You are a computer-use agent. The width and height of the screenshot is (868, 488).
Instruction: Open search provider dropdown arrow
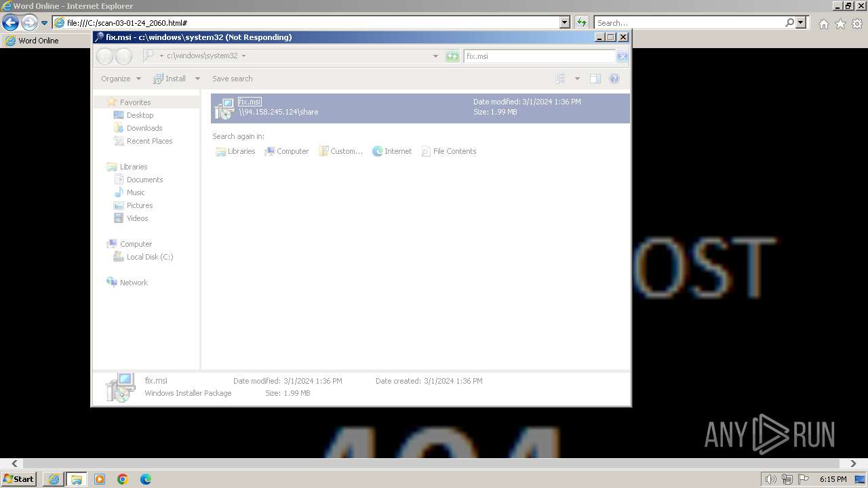pos(801,22)
